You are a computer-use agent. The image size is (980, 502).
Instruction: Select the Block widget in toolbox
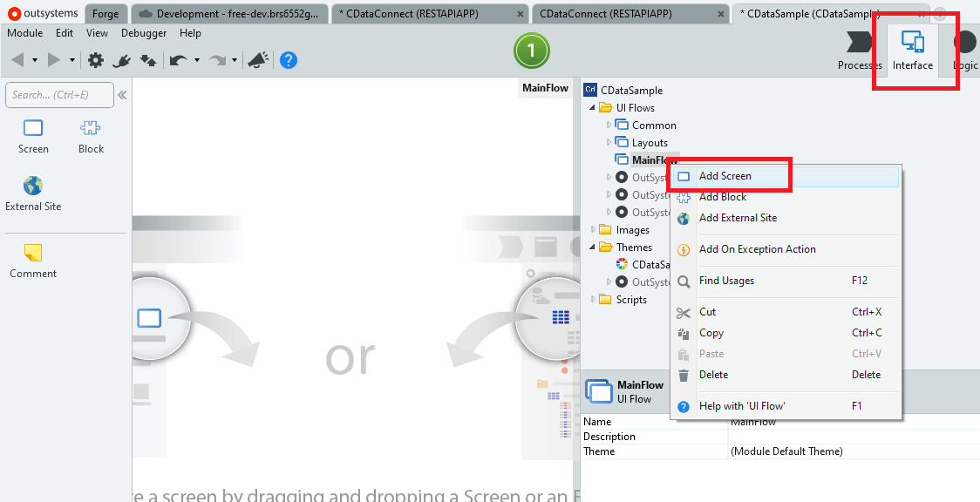click(91, 137)
